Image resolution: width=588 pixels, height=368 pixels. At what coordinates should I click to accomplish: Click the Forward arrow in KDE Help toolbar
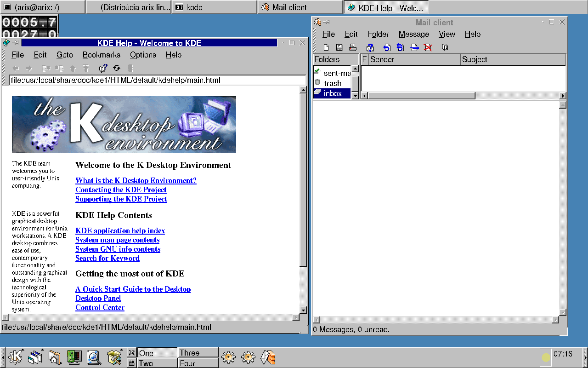pos(29,68)
